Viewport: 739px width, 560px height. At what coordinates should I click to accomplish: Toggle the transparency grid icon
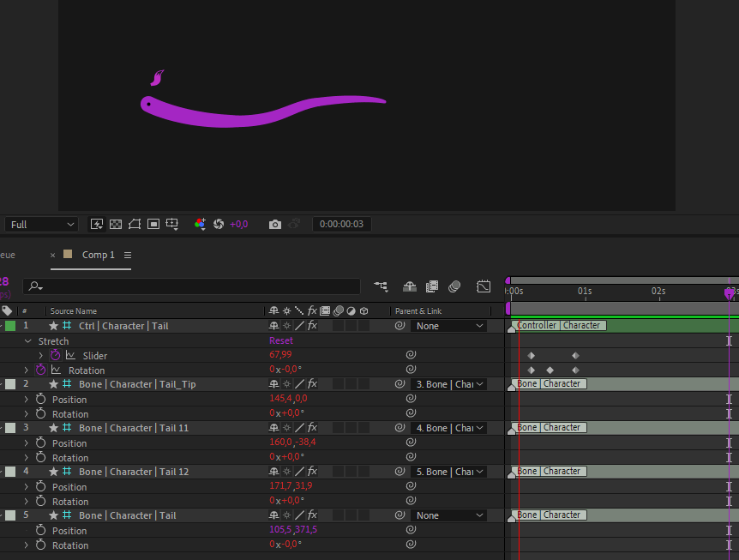(116, 224)
